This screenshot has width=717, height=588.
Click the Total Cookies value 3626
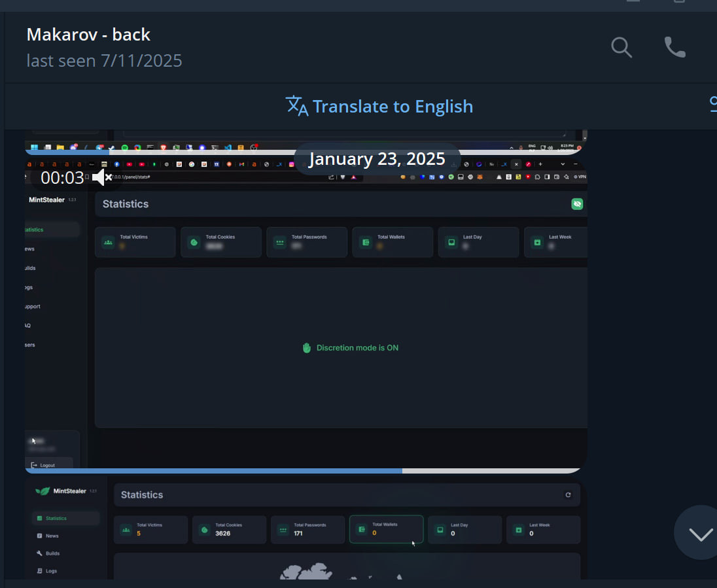coord(222,534)
